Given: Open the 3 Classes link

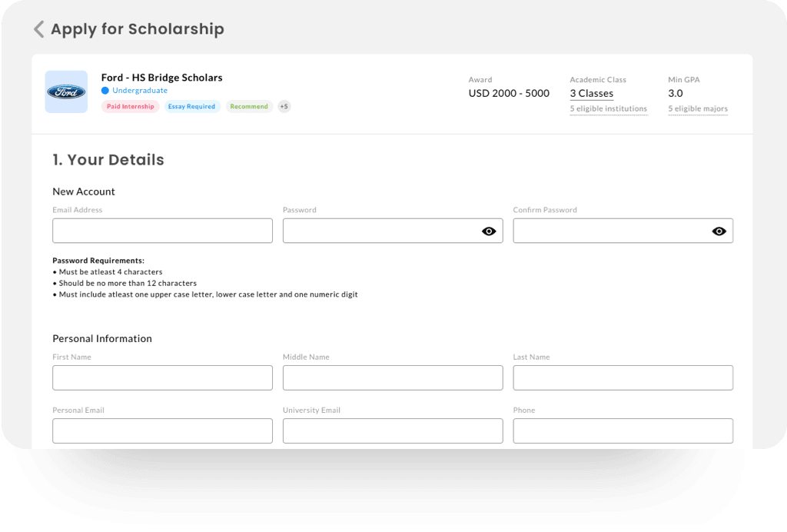Looking at the screenshot, I should [591, 94].
